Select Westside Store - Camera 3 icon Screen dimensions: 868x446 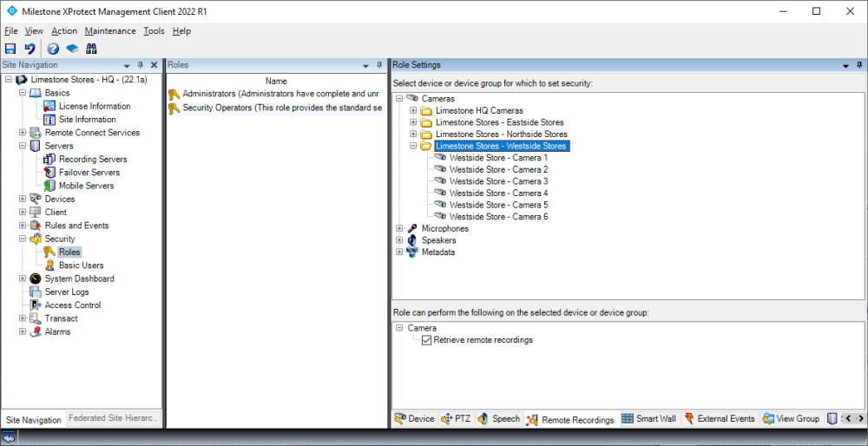pos(440,181)
